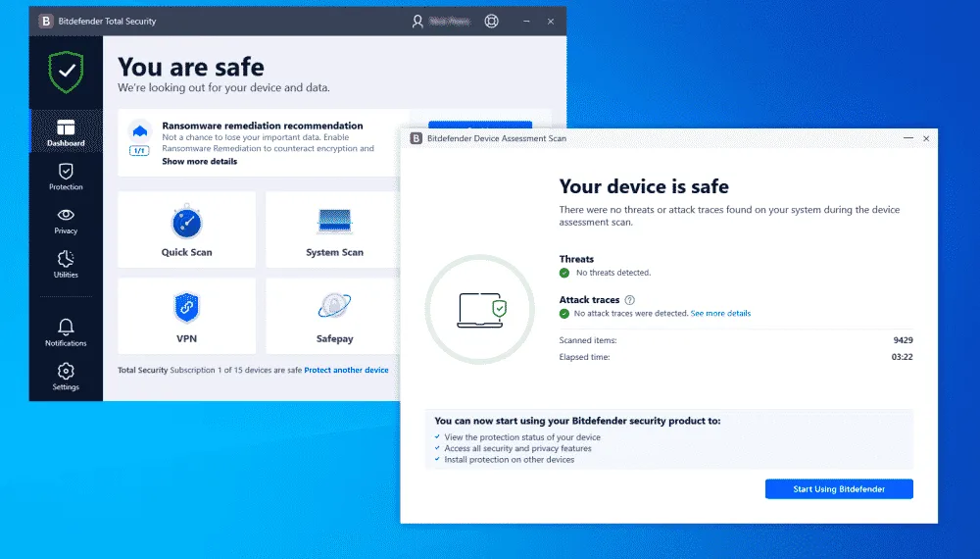Open the Notifications bell in the sidebar
This screenshot has width=980, height=559.
(66, 332)
